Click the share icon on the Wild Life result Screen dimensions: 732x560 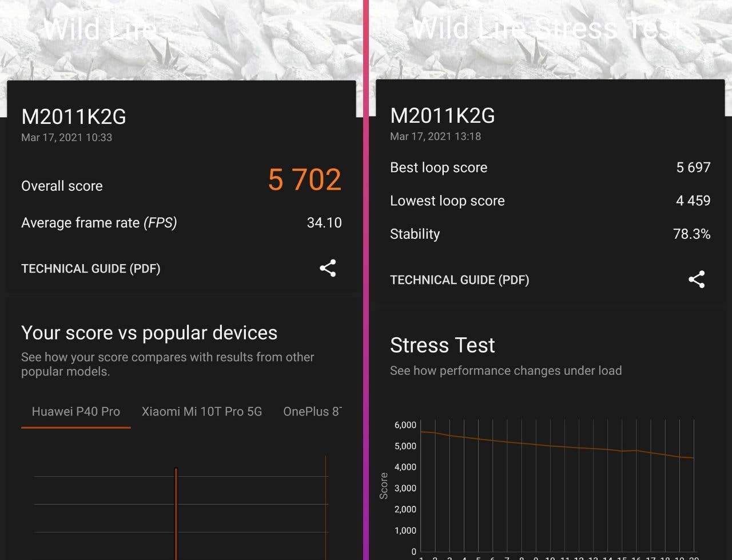(328, 268)
